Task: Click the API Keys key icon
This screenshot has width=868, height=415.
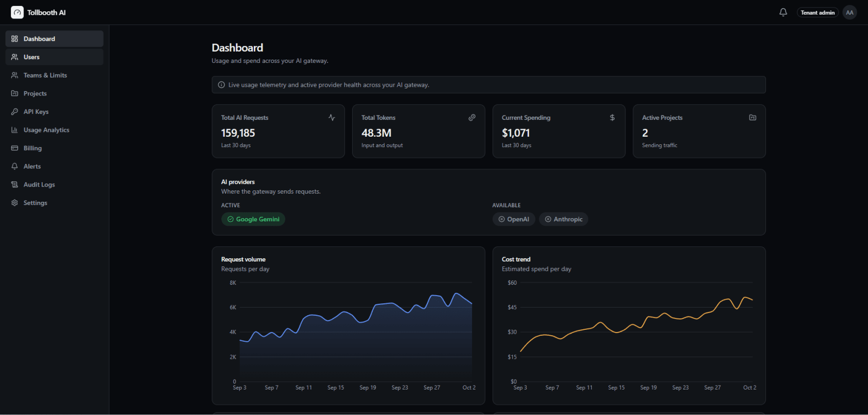Action: pos(15,112)
